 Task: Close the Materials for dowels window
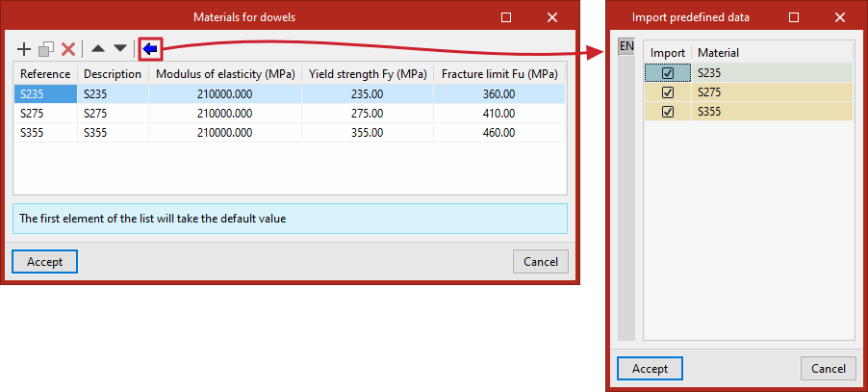(552, 17)
